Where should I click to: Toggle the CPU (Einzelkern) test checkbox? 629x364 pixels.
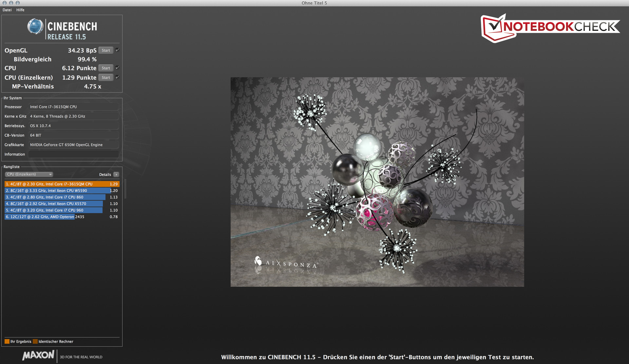[x=117, y=77]
